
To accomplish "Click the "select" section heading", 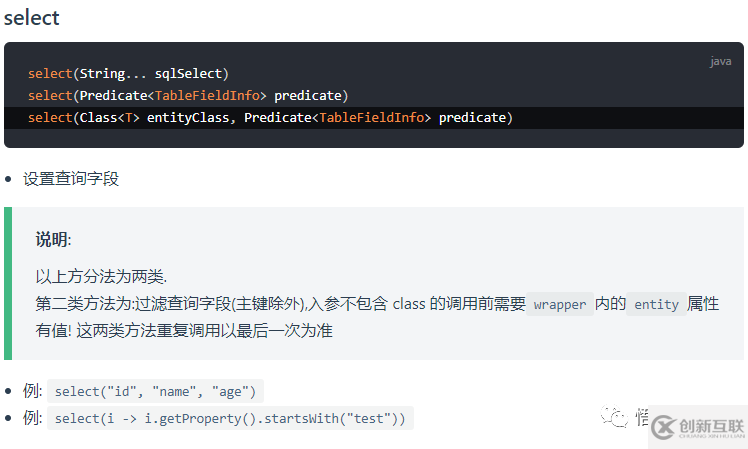I will 30,18.
